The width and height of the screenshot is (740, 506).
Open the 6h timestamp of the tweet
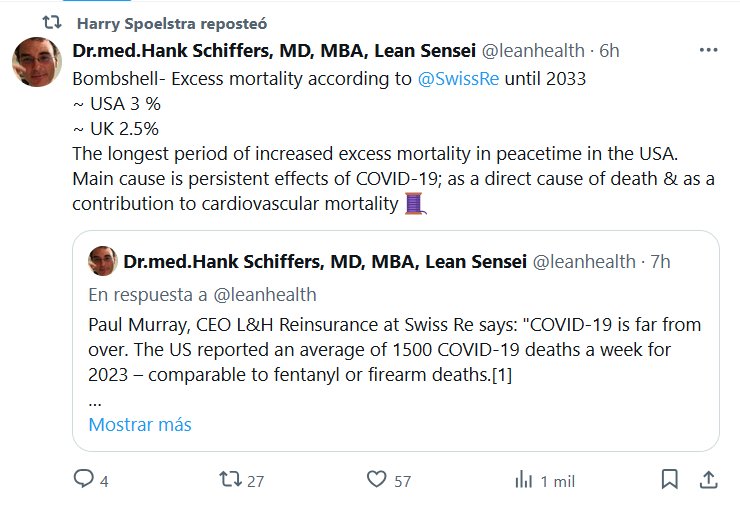tap(609, 50)
